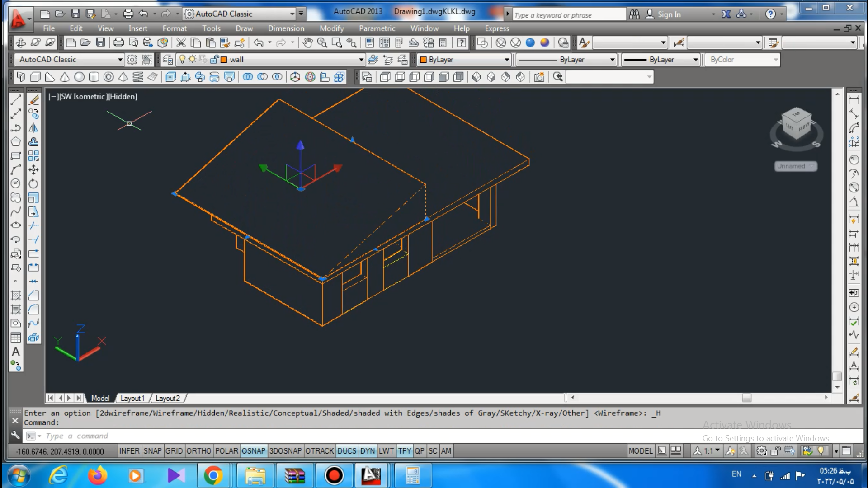The image size is (868, 488).
Task: Expand the ByLayer lineweight dropdown
Action: (695, 60)
